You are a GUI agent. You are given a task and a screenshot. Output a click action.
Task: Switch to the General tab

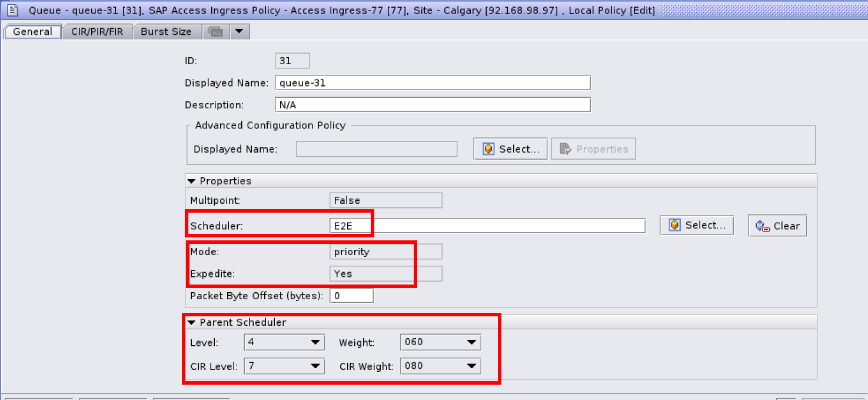(32, 32)
